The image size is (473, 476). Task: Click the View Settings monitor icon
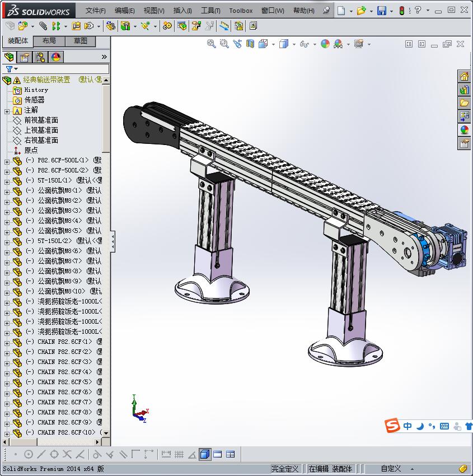coord(359,44)
